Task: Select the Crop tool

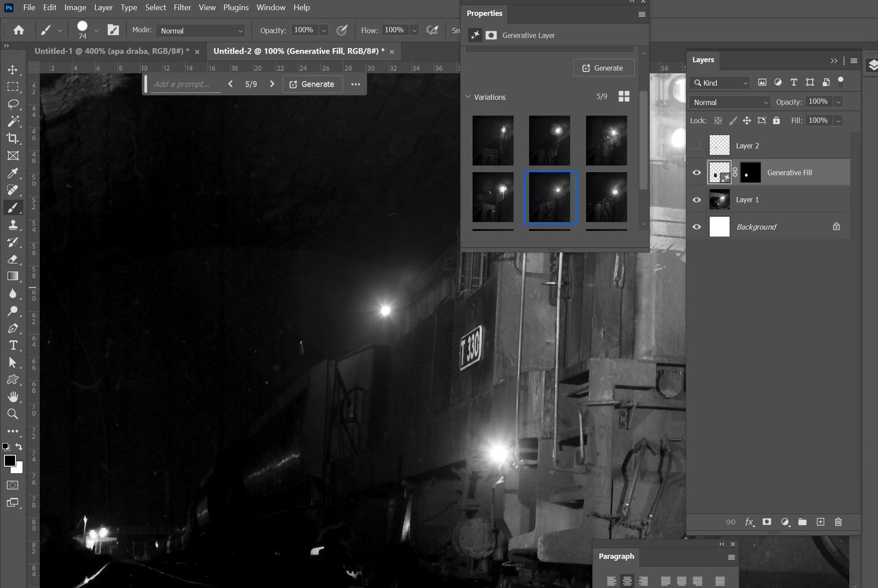Action: click(13, 138)
